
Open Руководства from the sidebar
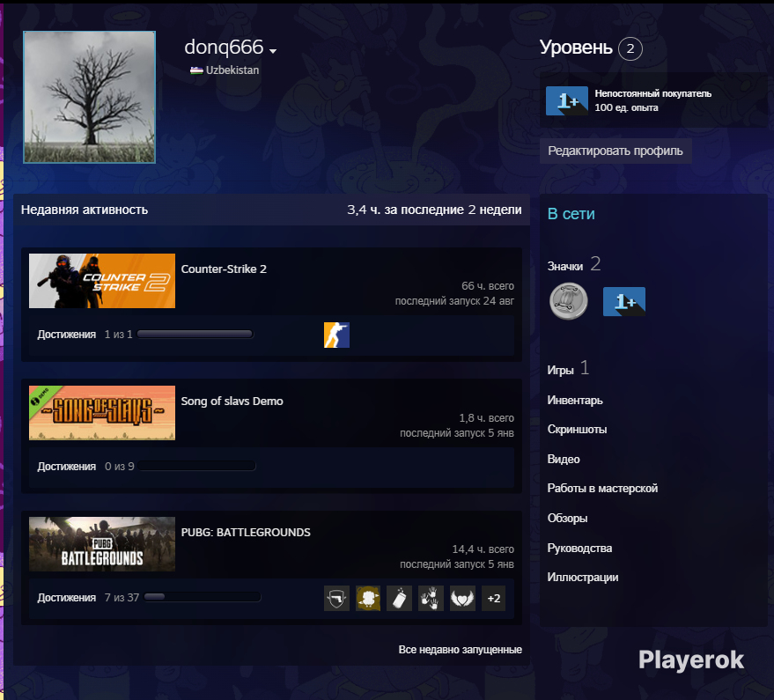pos(579,548)
